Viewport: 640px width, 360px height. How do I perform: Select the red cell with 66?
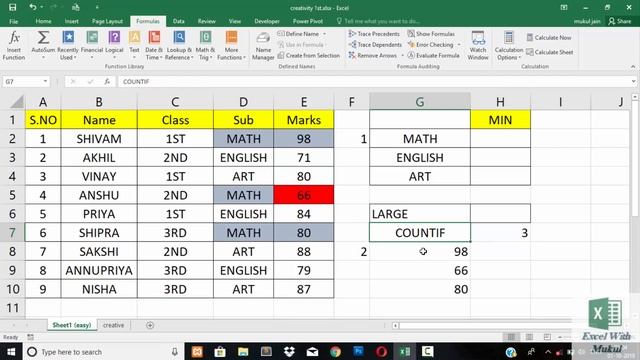pyautogui.click(x=304, y=195)
